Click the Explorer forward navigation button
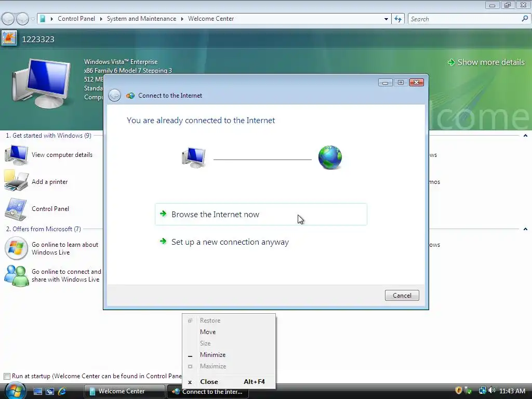532x399 pixels. pyautogui.click(x=22, y=19)
